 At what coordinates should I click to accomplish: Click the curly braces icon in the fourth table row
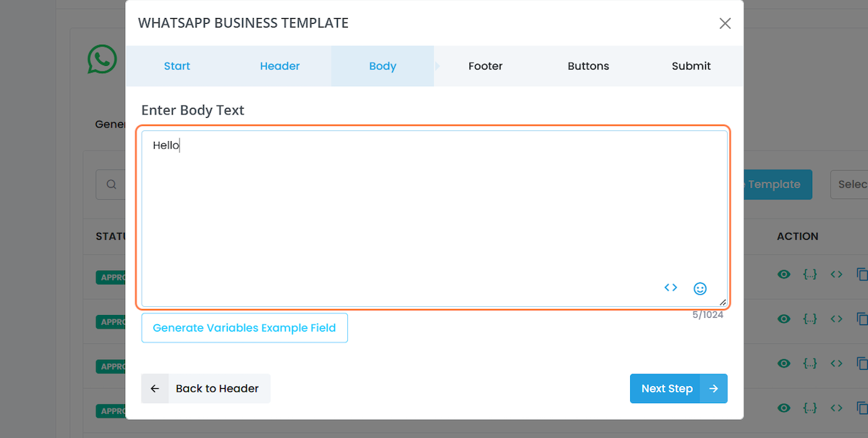(810, 408)
